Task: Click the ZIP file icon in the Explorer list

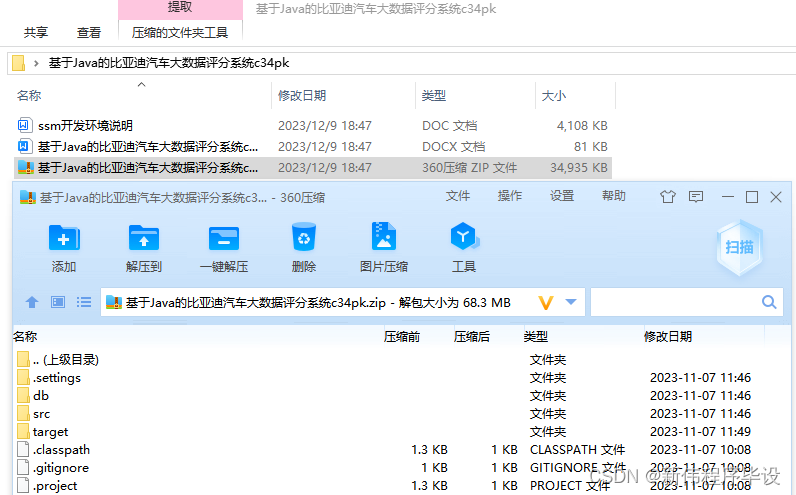Action: pos(25,168)
